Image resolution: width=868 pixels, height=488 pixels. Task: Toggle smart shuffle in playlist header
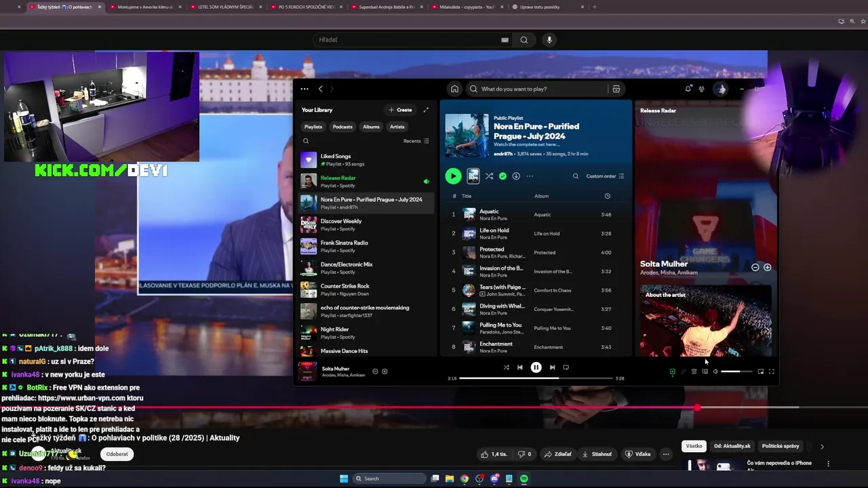coord(489,176)
